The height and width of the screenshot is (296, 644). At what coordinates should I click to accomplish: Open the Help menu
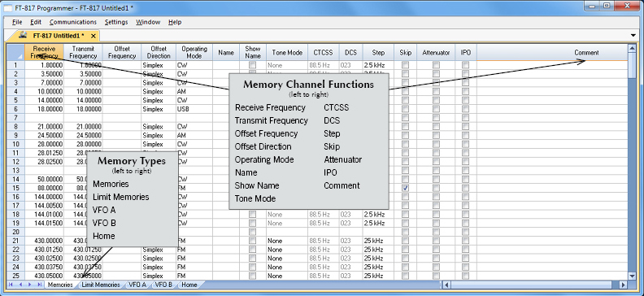click(175, 22)
